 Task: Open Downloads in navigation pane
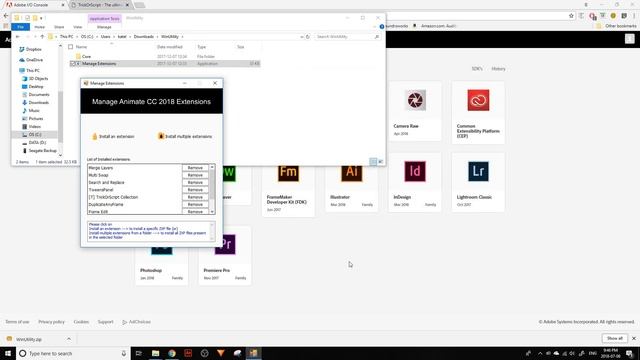(x=39, y=102)
